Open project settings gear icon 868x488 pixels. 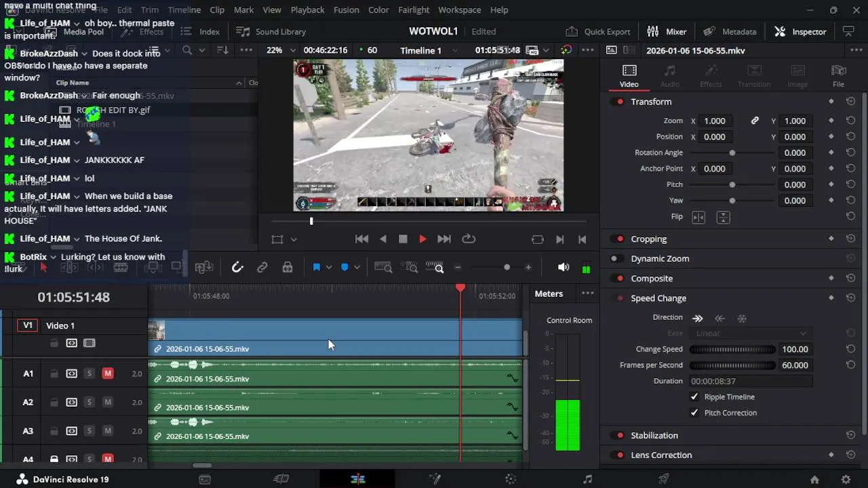[x=846, y=479]
